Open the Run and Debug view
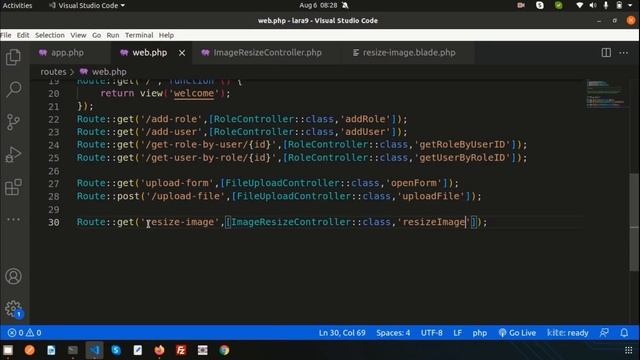This screenshot has width=640, height=360. [x=13, y=155]
